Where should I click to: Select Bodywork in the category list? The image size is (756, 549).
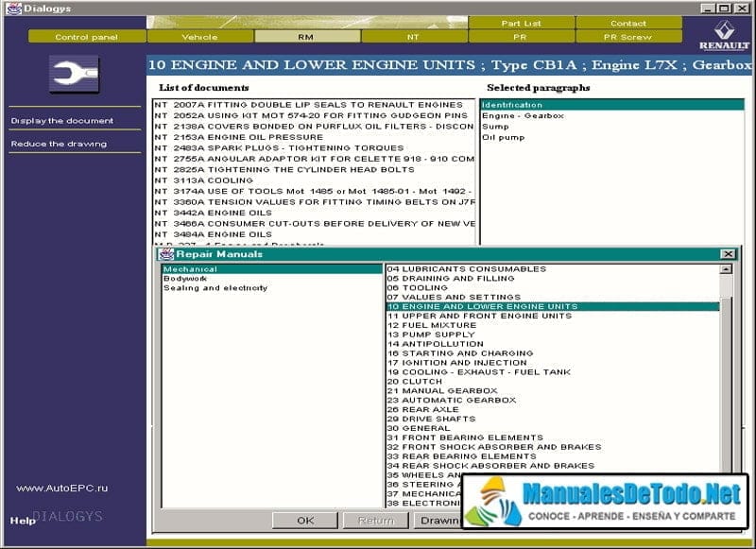click(185, 279)
